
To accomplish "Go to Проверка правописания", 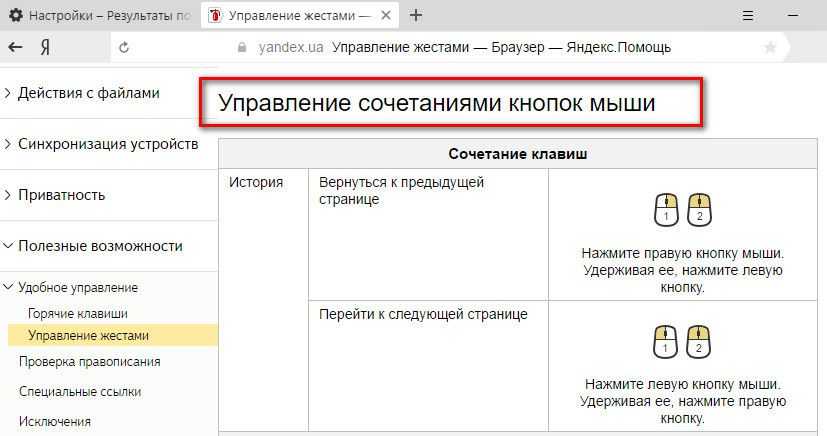I will (x=89, y=362).
